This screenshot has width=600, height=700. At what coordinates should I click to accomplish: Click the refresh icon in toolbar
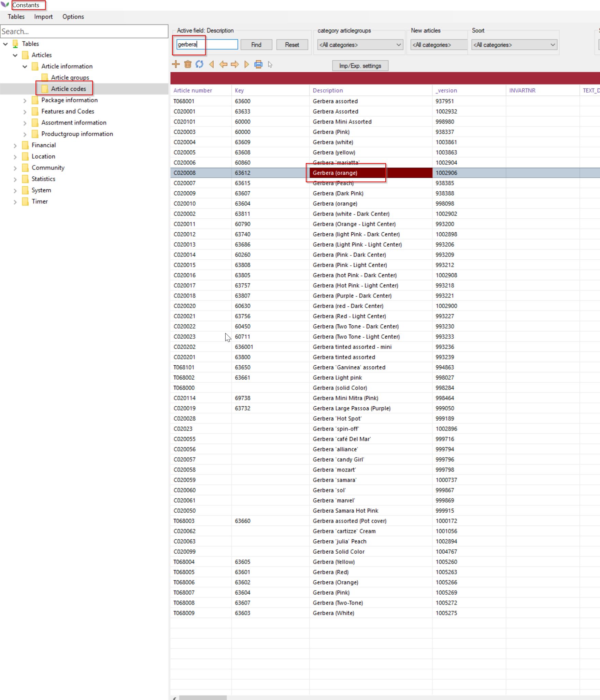tap(199, 64)
